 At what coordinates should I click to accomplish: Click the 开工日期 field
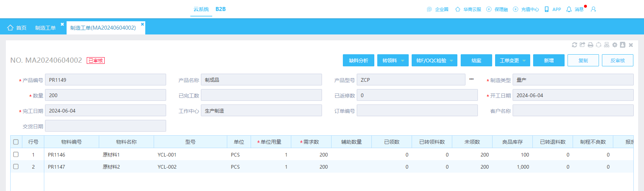point(573,95)
